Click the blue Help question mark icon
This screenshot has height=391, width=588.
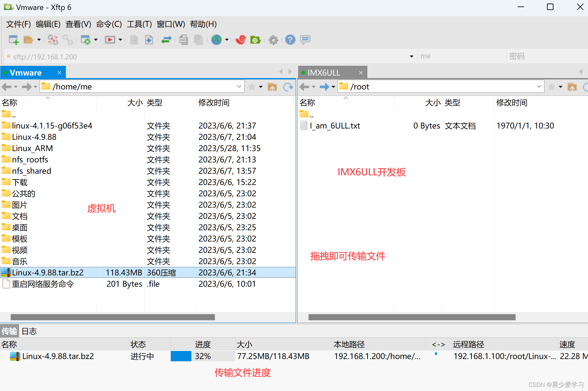click(x=290, y=40)
